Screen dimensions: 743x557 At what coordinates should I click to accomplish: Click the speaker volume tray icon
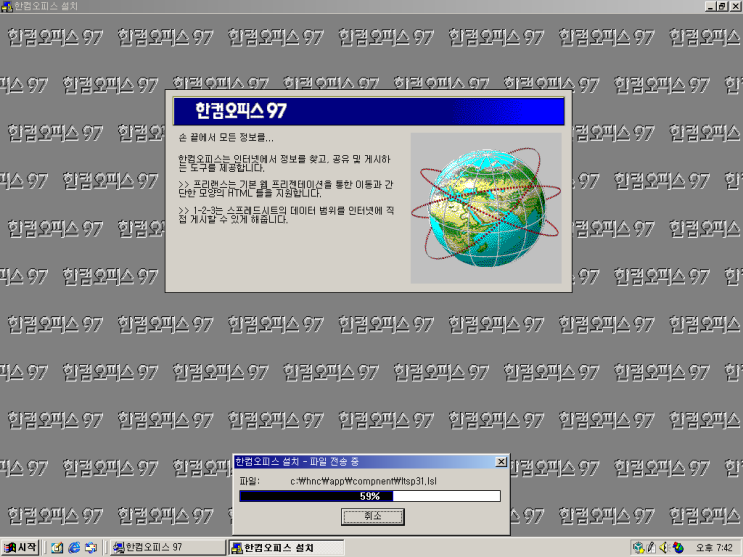[664, 548]
